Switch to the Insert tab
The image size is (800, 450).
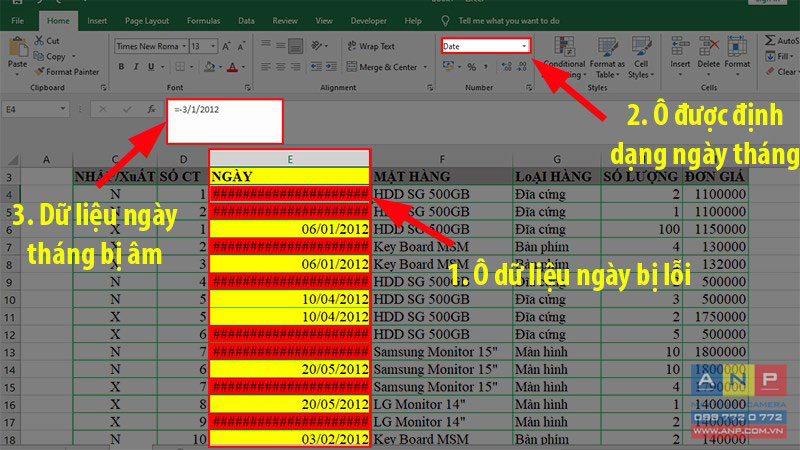pyautogui.click(x=97, y=21)
